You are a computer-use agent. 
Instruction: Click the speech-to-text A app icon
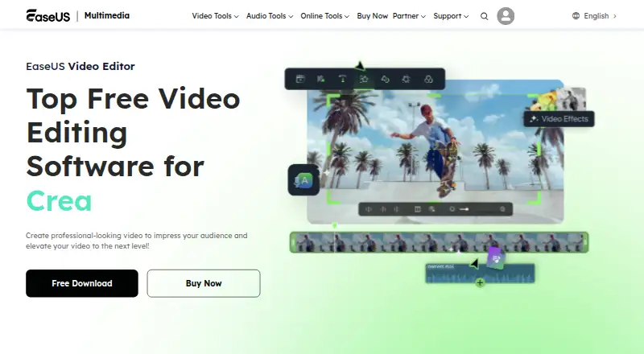click(x=304, y=180)
